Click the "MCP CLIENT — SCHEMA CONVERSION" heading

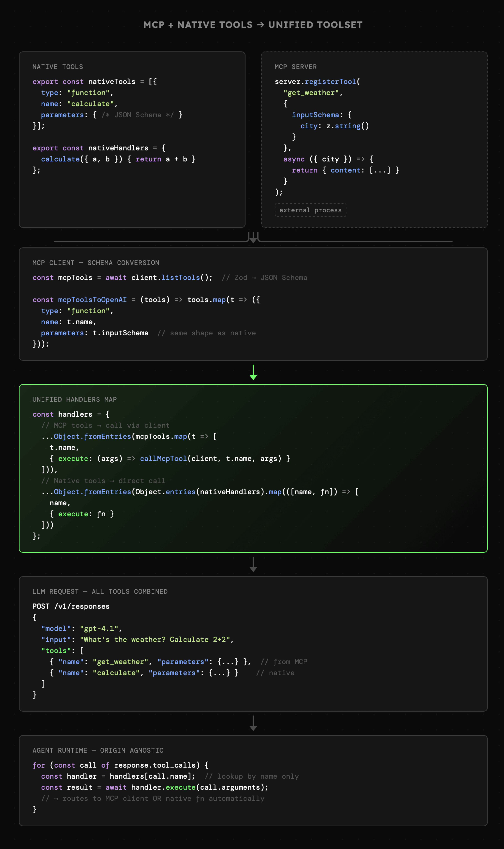coord(96,263)
